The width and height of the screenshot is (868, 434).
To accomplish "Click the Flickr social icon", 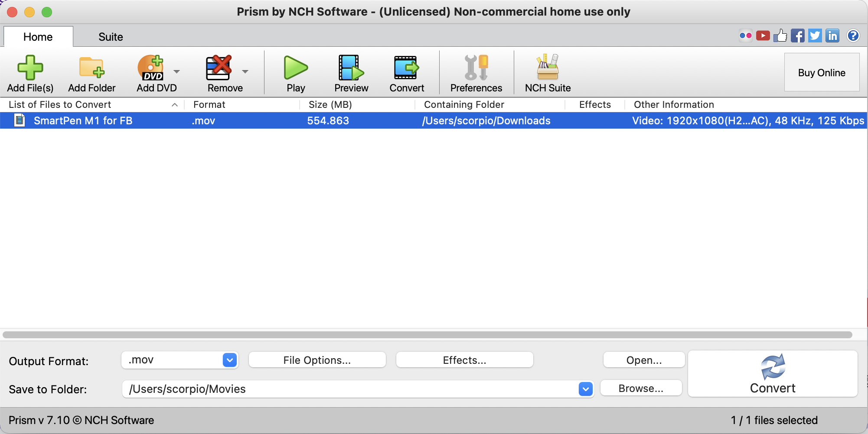I will [x=746, y=36].
